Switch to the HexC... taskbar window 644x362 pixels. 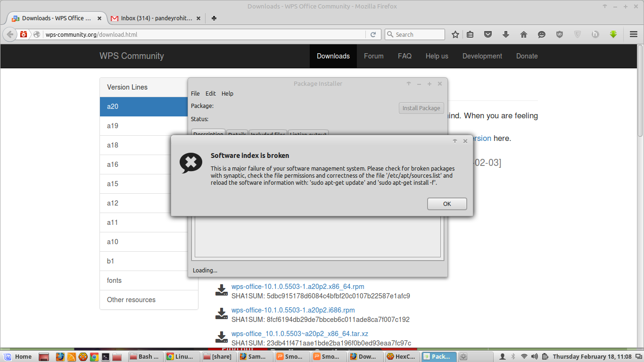(402, 357)
